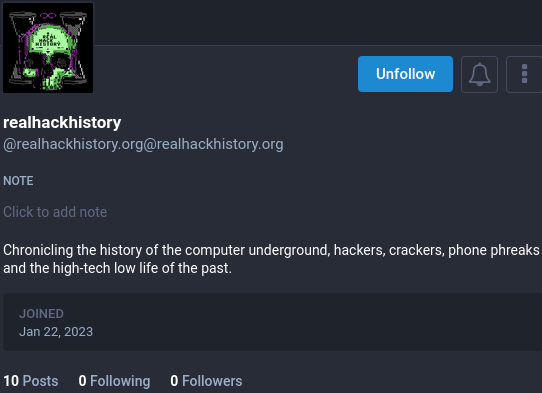Click the JOINED field label
The height and width of the screenshot is (393, 542).
[41, 314]
